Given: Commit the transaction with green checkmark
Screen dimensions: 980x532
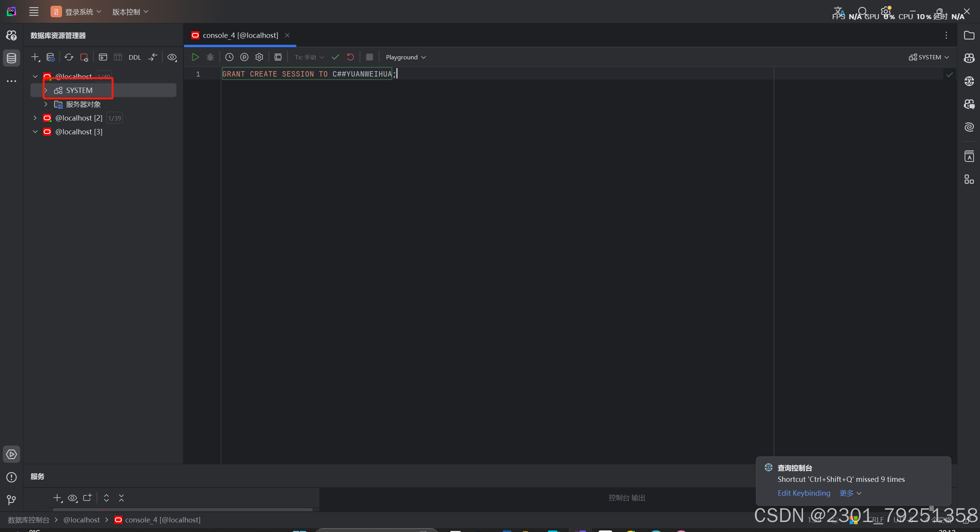Looking at the screenshot, I should click(x=335, y=57).
